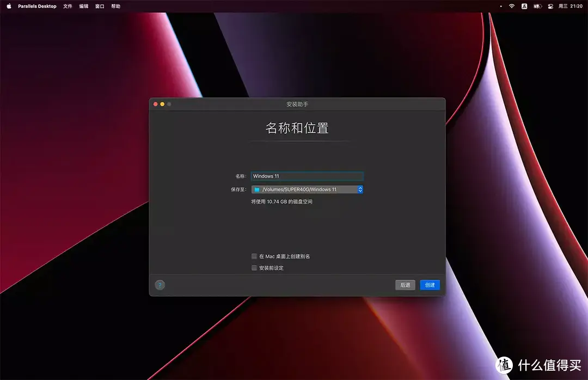
Task: Click the 名称和位置 heading
Action: tap(297, 128)
